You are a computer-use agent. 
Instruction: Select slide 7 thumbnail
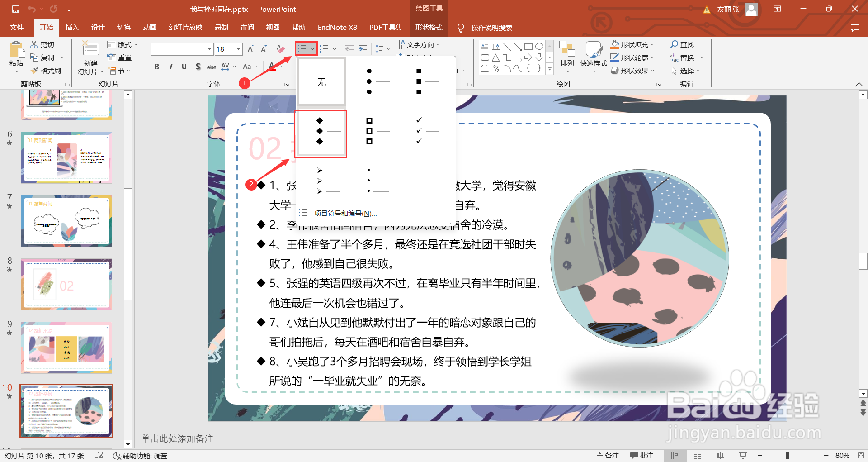coord(66,221)
